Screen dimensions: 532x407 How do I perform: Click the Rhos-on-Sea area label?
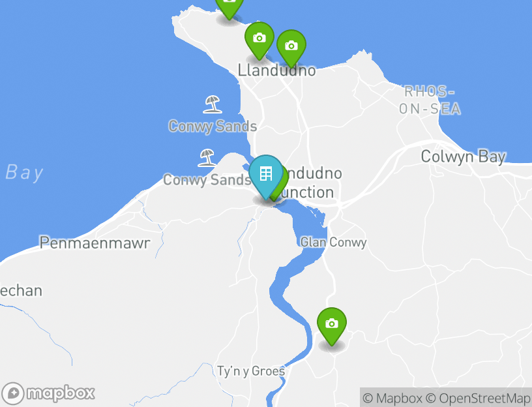430,100
